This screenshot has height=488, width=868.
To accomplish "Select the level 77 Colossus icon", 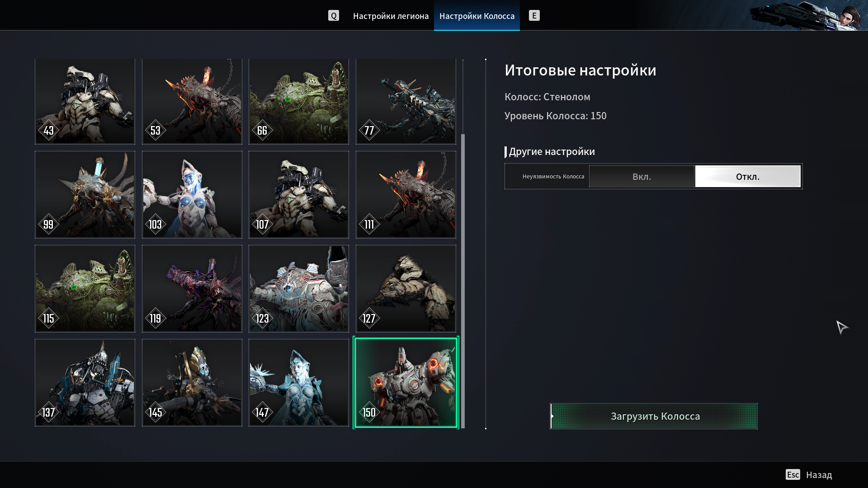I will pos(406,102).
